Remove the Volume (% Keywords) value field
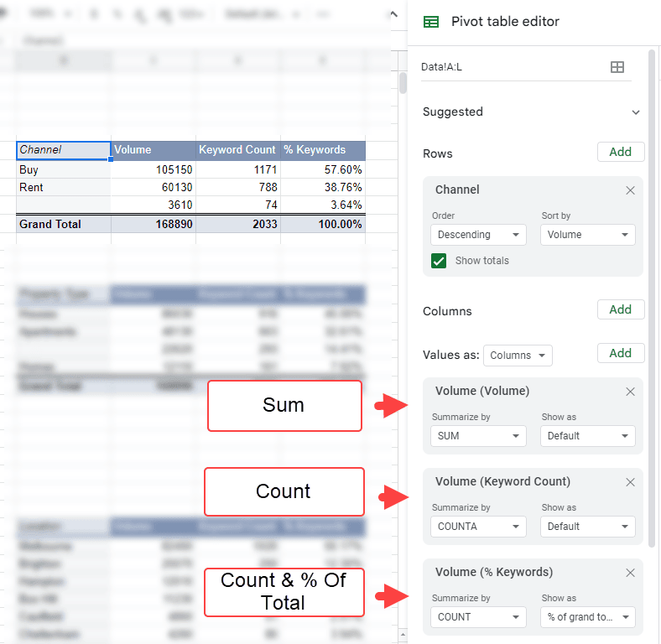The height and width of the screenshot is (644, 661). (x=630, y=573)
